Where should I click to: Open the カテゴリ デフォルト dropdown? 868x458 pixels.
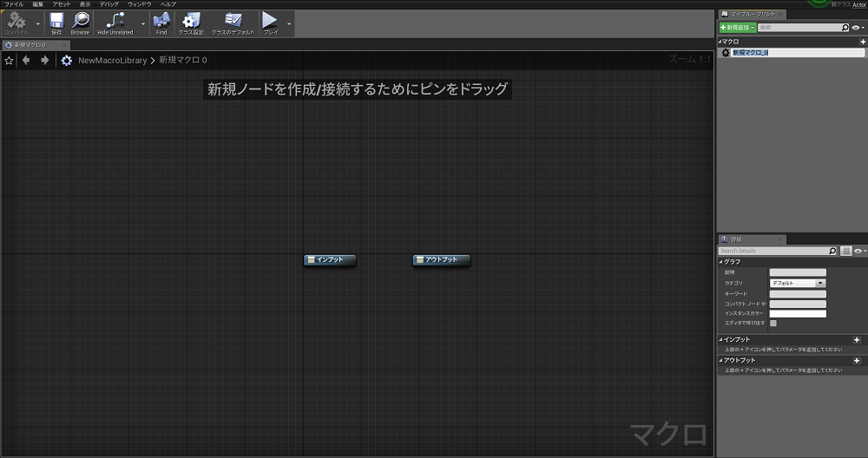798,283
